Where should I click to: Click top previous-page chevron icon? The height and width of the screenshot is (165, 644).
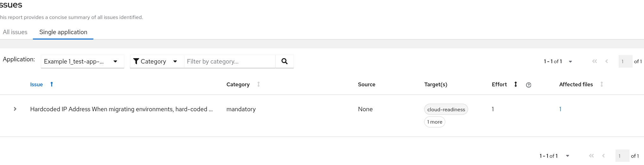click(x=606, y=61)
